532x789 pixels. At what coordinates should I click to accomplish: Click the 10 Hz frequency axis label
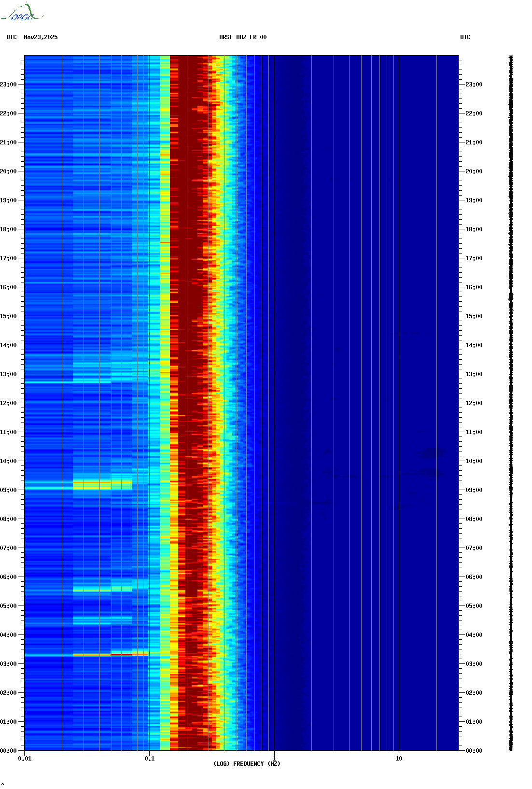point(399,759)
